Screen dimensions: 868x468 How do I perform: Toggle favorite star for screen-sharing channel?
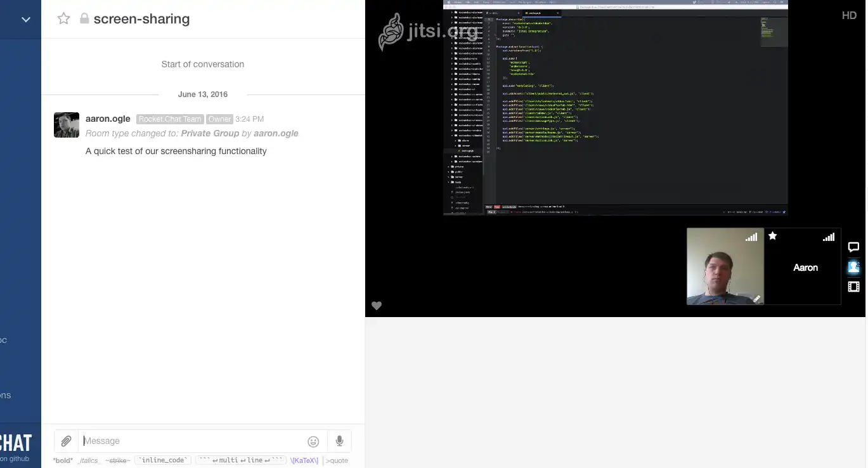63,19
